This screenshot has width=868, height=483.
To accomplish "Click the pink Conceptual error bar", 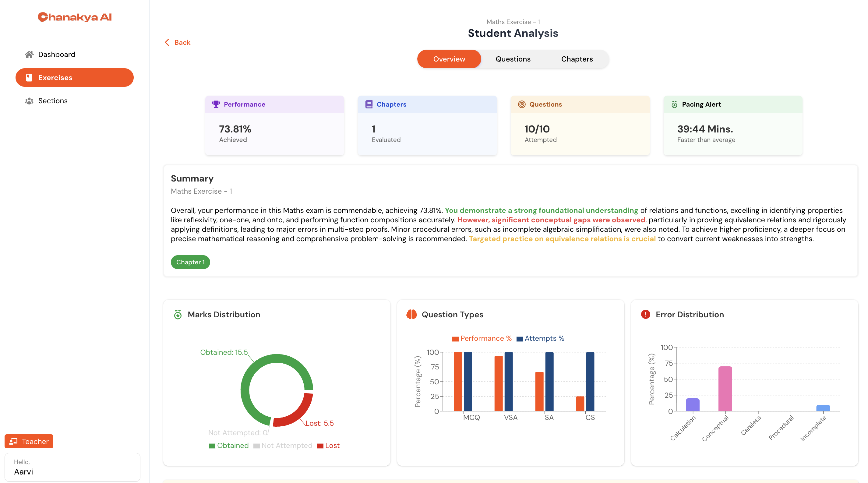I will coord(725,389).
